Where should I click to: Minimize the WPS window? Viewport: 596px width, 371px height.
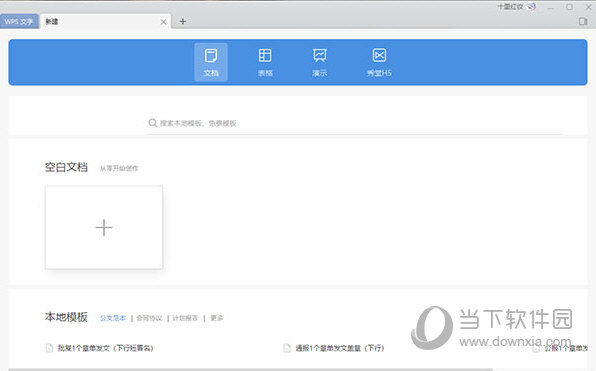pyautogui.click(x=550, y=7)
